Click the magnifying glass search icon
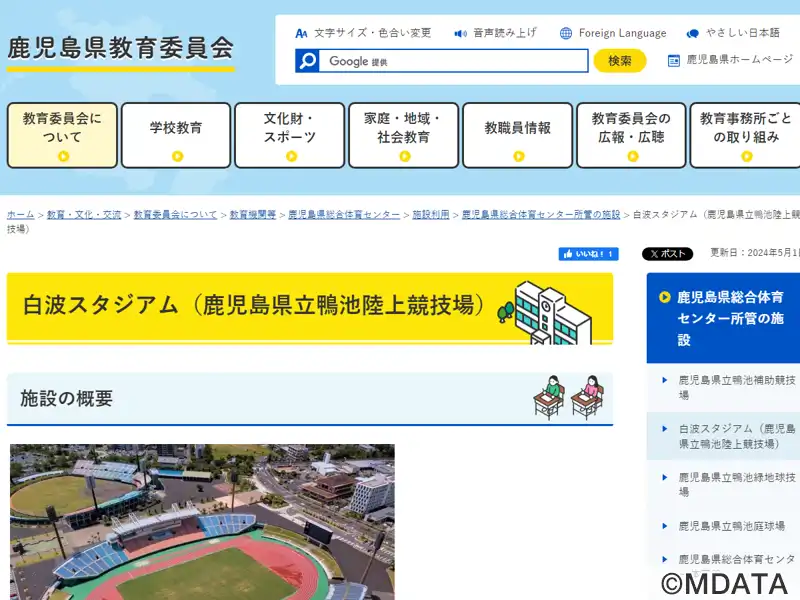 [307, 61]
